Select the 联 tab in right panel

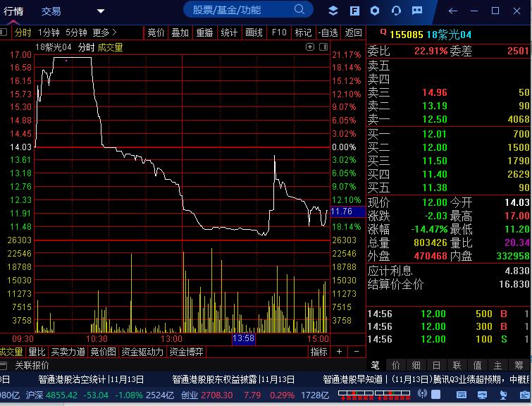click(457, 365)
